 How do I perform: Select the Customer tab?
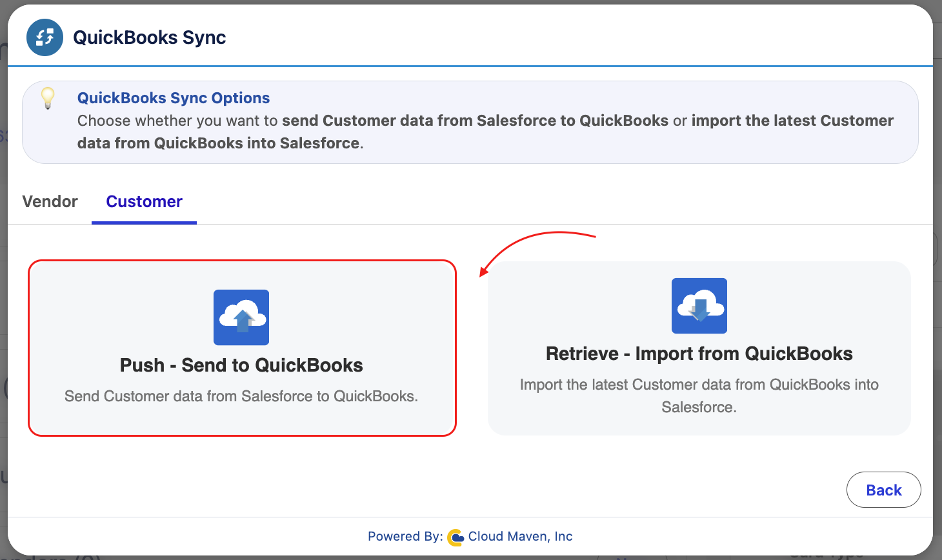click(145, 202)
